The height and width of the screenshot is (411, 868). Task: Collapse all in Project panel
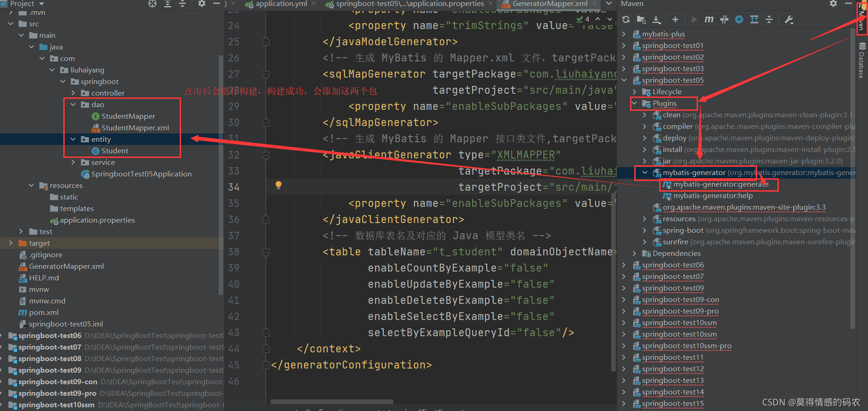point(182,4)
